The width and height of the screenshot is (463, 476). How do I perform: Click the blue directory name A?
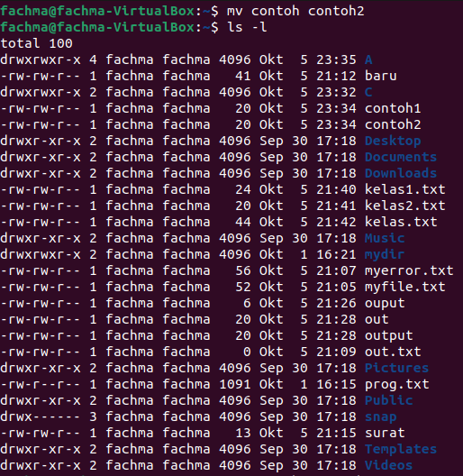coord(368,59)
